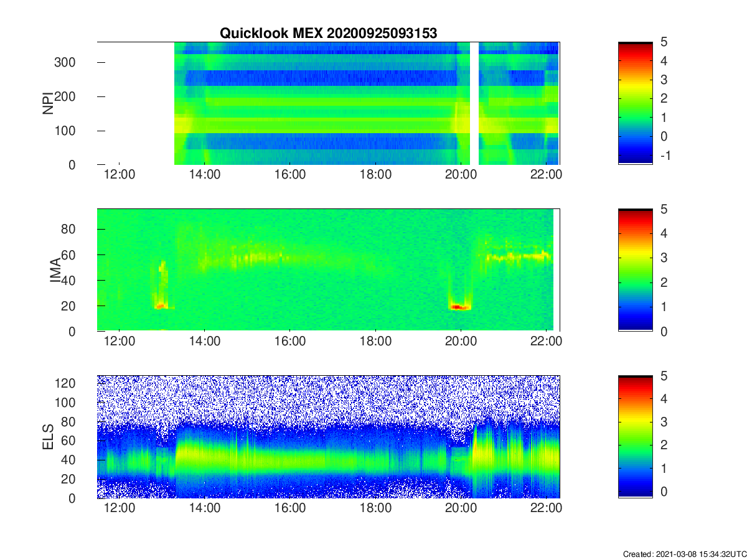Image resolution: width=747 pixels, height=560 pixels.
Task: Click the IMA spectrogram panel
Action: tap(329, 270)
